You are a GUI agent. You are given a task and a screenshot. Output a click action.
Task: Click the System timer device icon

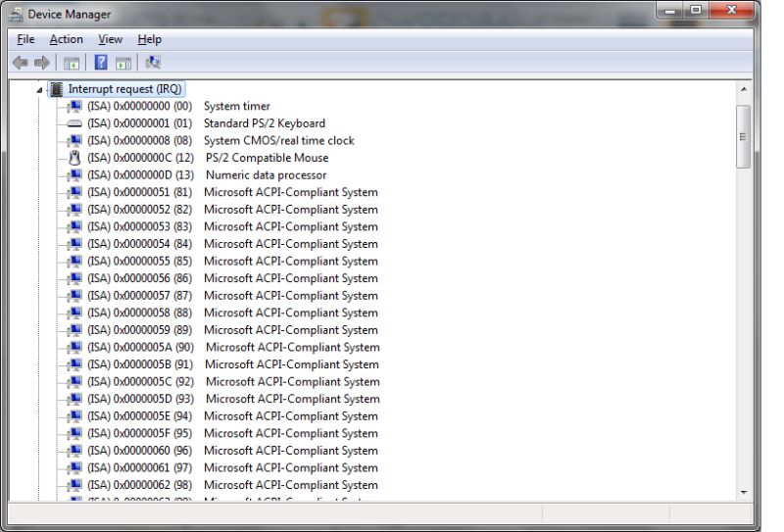point(74,106)
